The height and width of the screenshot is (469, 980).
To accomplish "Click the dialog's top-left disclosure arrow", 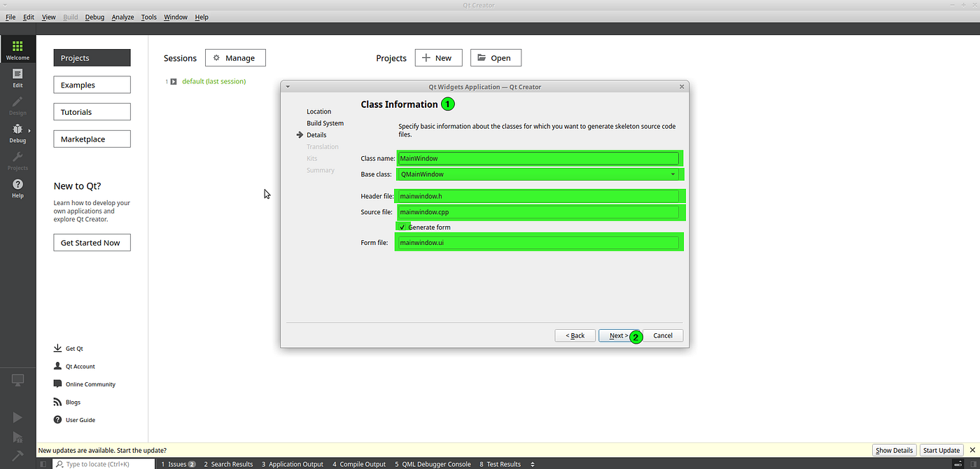I will tap(287, 86).
